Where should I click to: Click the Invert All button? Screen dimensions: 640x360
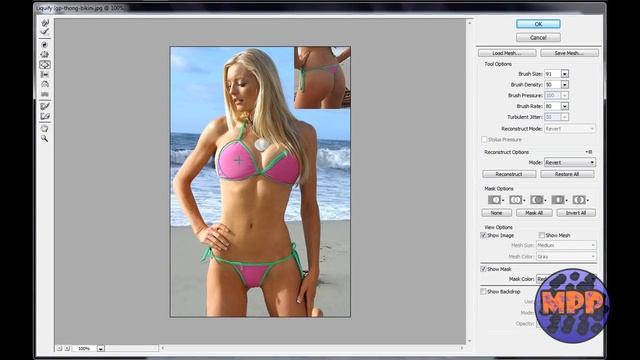click(576, 213)
